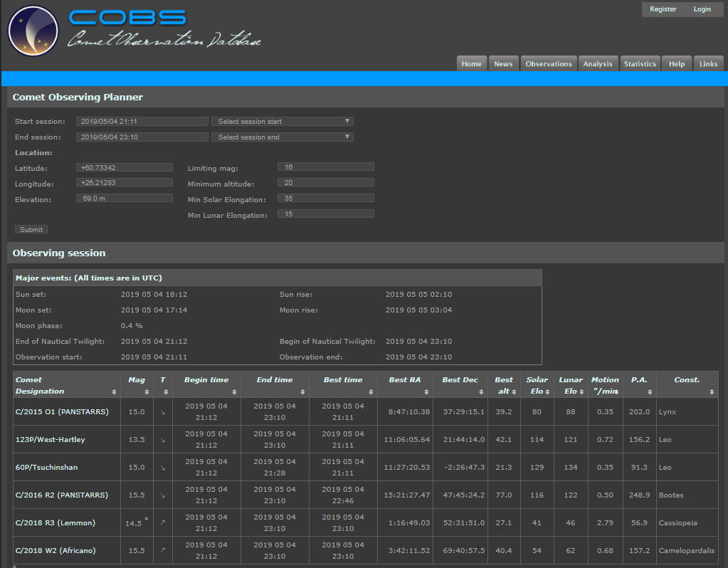Open the Statistics tab
The height and width of the screenshot is (568, 728).
pos(640,64)
